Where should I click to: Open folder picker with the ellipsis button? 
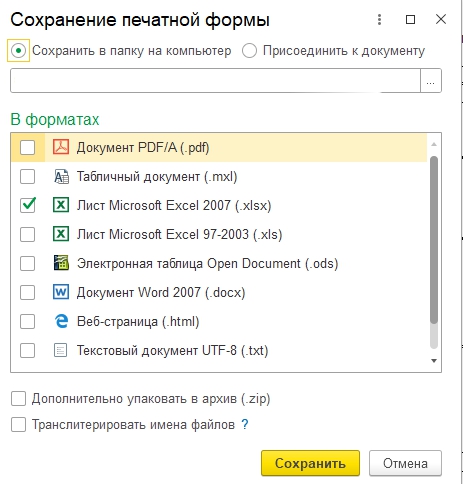431,81
